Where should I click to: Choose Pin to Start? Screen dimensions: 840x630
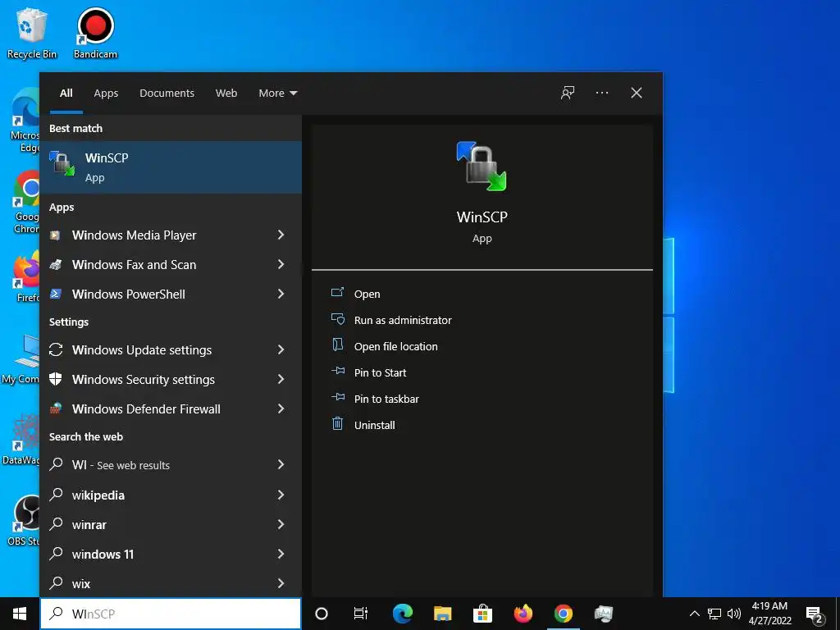[380, 372]
